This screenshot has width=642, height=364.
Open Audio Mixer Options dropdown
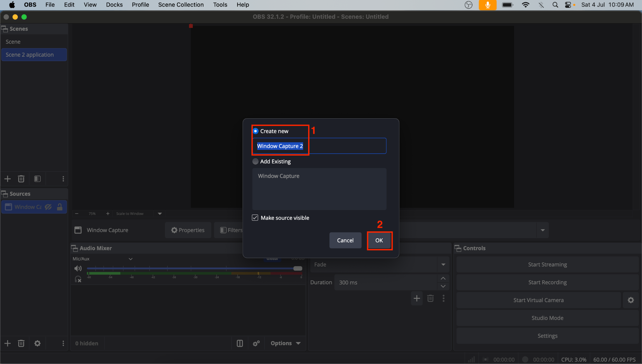(286, 343)
